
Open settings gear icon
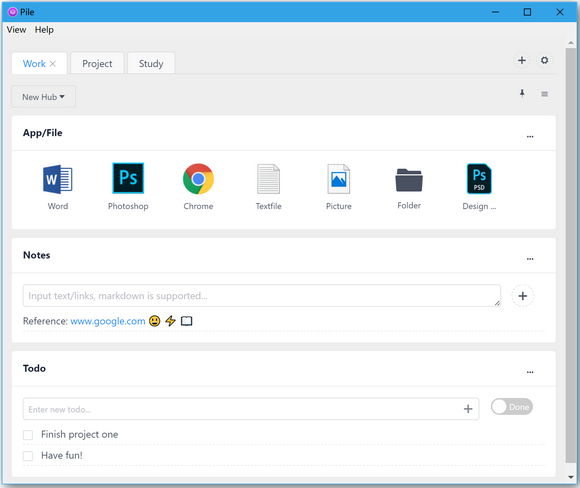544,60
